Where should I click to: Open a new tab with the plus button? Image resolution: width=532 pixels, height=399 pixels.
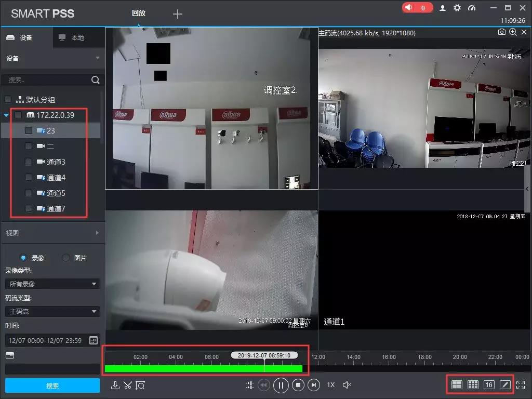(x=177, y=14)
